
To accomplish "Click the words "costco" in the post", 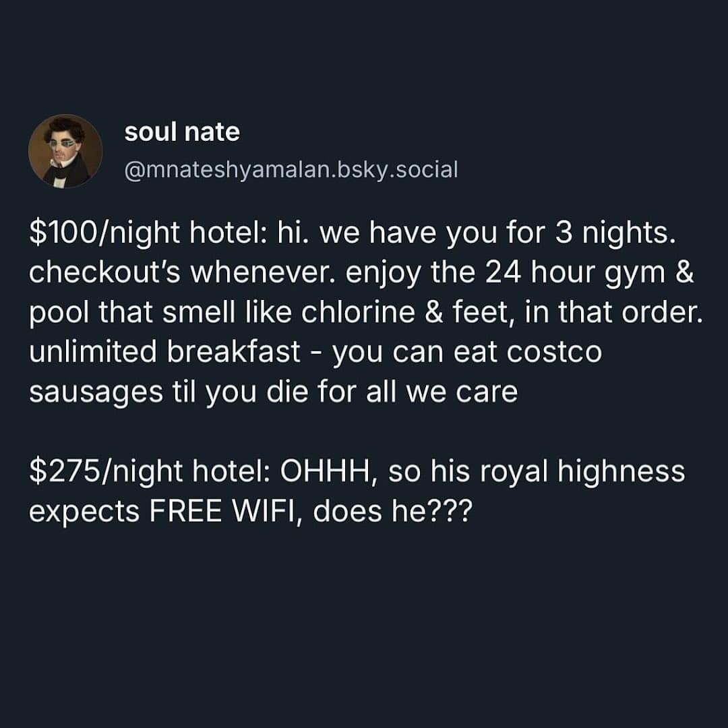I will (x=554, y=352).
